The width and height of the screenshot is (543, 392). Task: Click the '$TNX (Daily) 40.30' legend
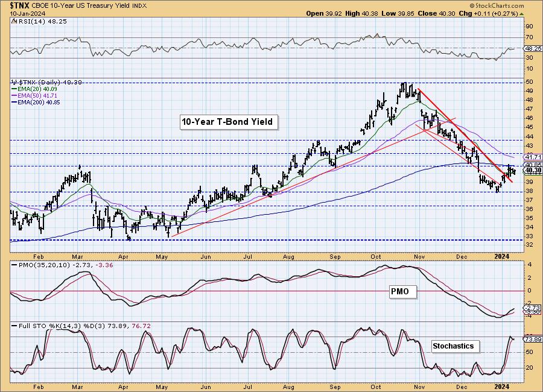49,83
